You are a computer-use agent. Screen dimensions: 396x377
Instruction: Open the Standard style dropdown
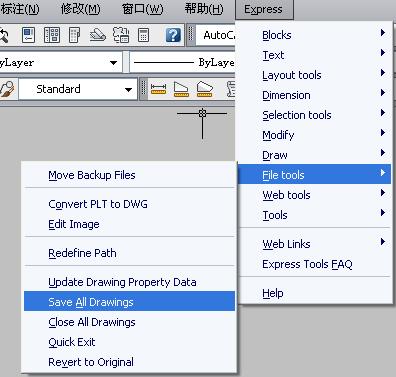[78, 89]
